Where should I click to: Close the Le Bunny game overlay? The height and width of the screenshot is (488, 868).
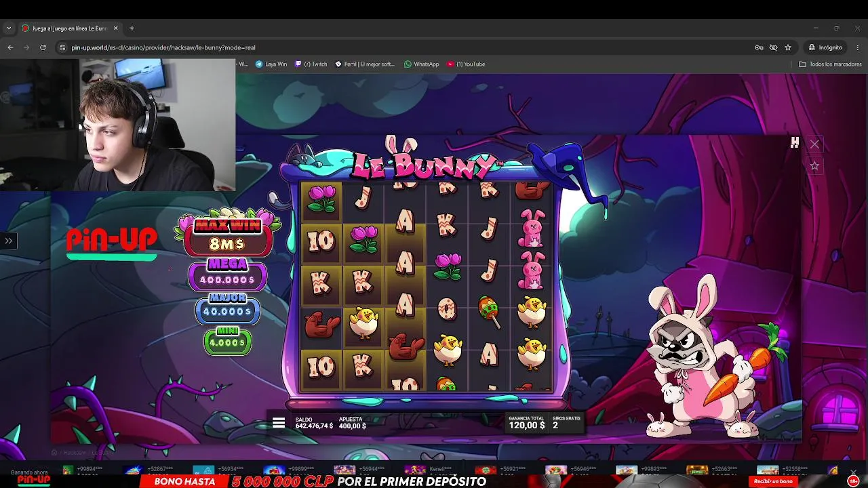pos(814,144)
